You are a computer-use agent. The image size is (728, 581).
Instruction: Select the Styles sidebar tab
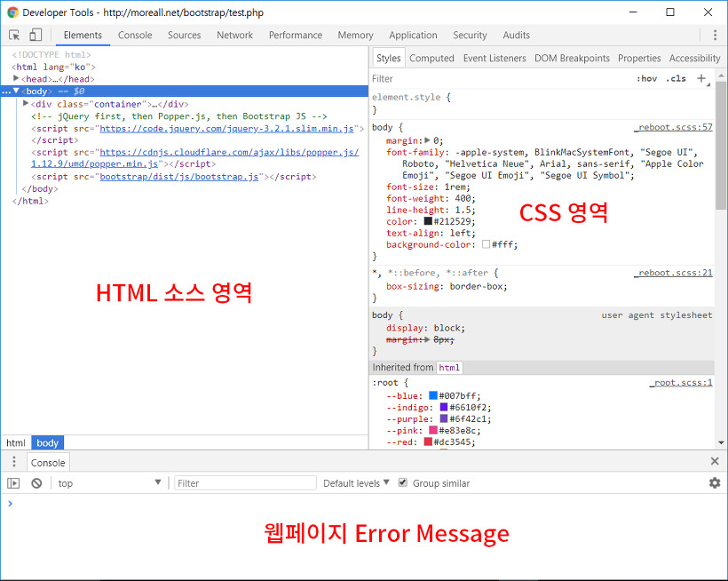pyautogui.click(x=389, y=58)
